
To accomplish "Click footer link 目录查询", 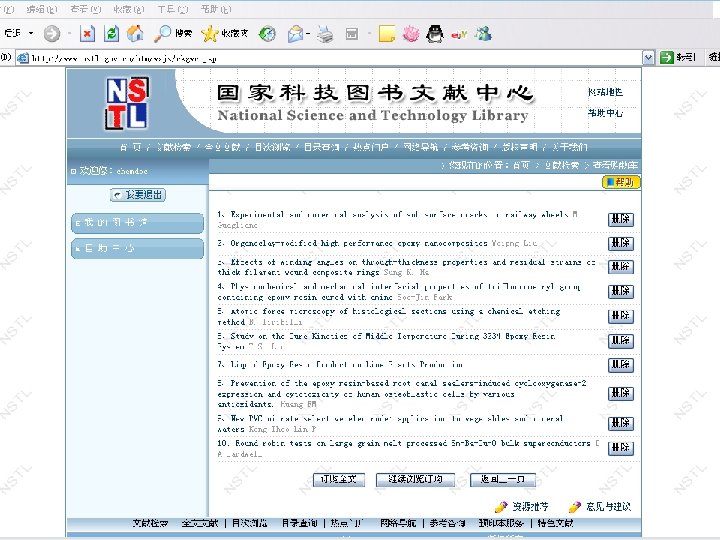I will 299,523.
